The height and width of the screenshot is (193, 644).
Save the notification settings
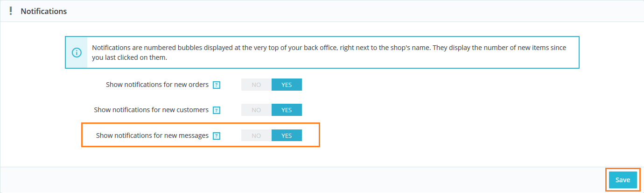[x=623, y=180]
